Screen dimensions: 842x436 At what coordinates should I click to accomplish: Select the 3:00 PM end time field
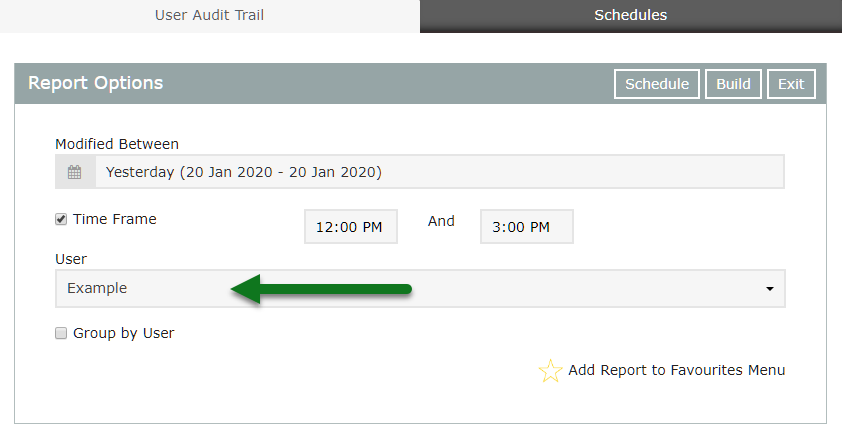(x=526, y=227)
